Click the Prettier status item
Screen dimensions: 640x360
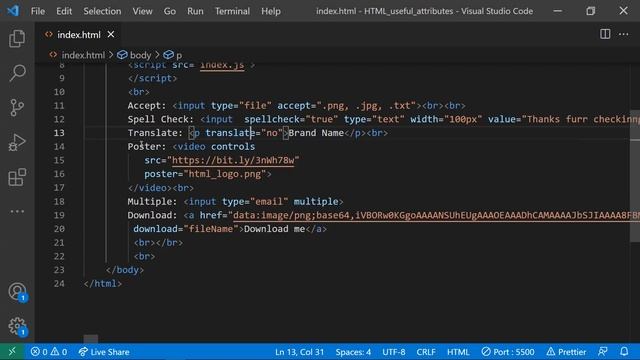click(566, 352)
